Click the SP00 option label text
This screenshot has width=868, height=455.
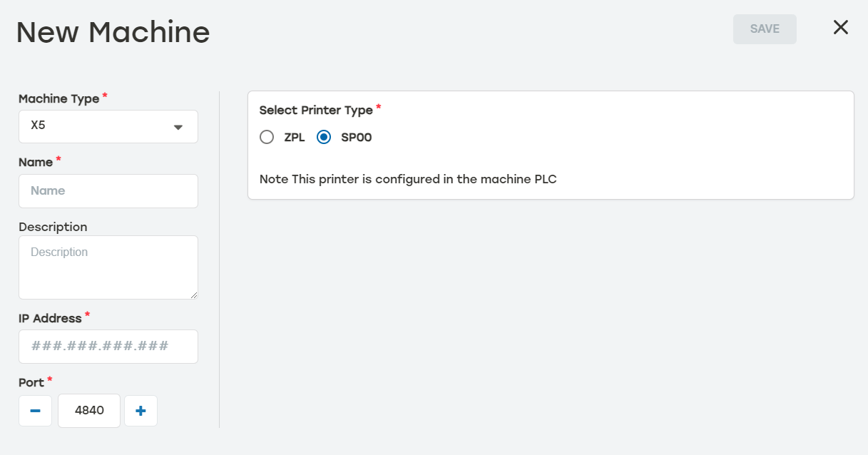click(357, 138)
